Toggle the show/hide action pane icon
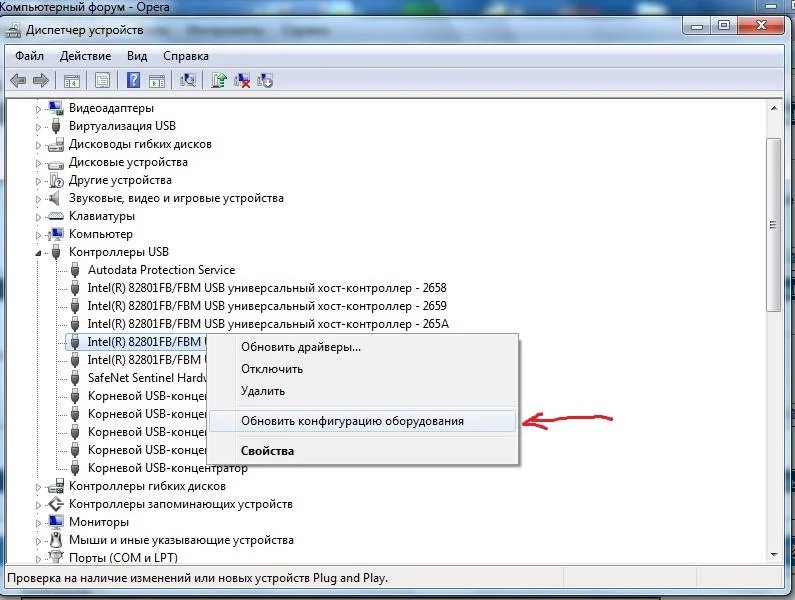 157,80
